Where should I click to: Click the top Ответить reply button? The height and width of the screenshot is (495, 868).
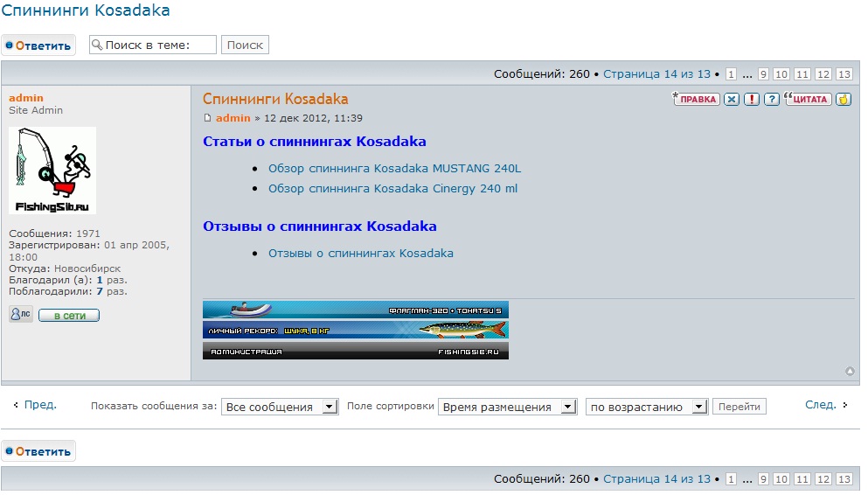(38, 45)
